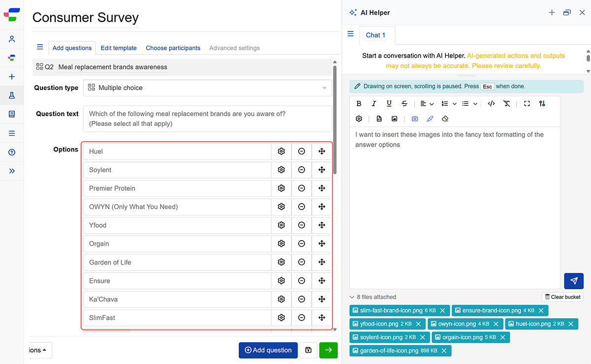Remove ensure-brand-icon.png attachment
This screenshot has height=364, width=591.
tap(541, 310)
